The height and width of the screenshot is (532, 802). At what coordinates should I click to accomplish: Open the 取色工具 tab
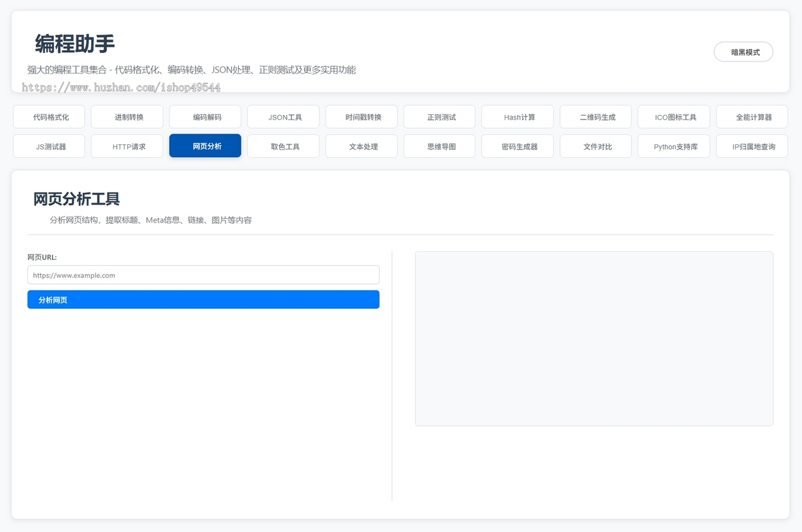point(283,146)
